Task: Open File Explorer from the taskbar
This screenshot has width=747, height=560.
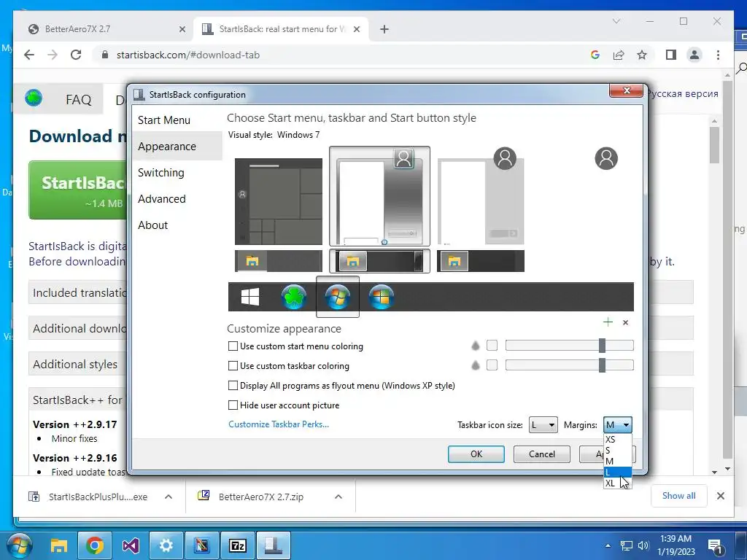Action: pos(59,545)
